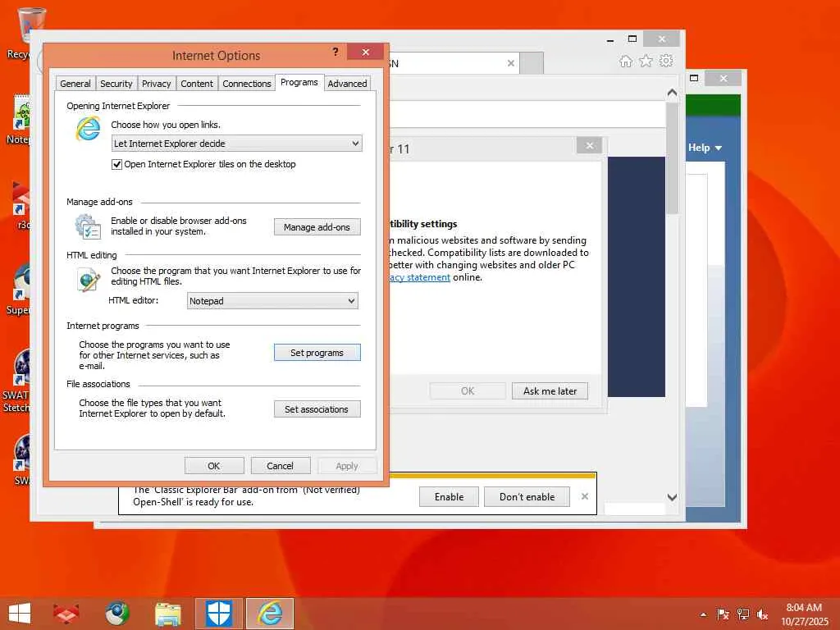The width and height of the screenshot is (840, 630).
Task: Open the General tab in Internet Options
Action: click(75, 84)
